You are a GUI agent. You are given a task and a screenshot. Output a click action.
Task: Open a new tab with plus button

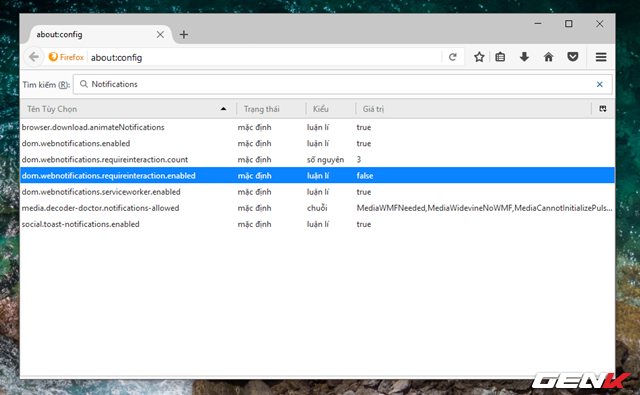[x=184, y=35]
